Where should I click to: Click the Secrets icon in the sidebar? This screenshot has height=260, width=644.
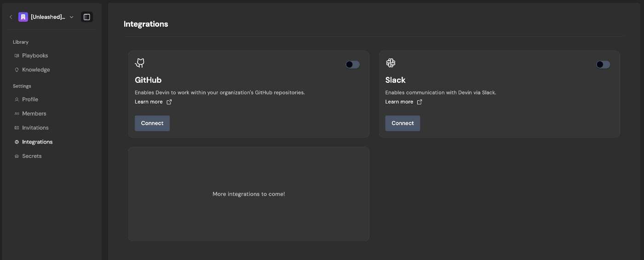pos(17,156)
